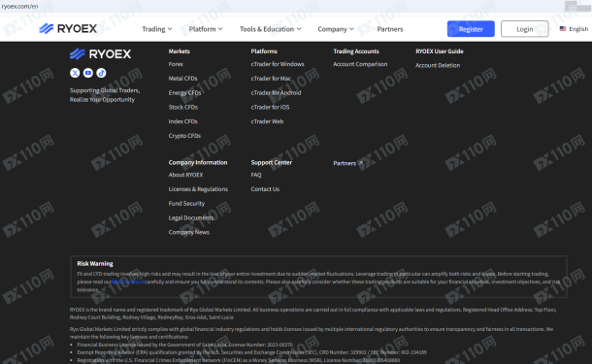This screenshot has height=364, width=592.
Task: Open the Account Comparison link
Action: tap(360, 64)
